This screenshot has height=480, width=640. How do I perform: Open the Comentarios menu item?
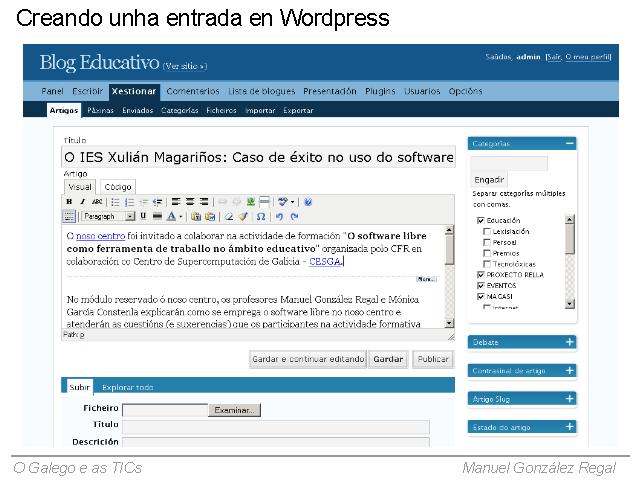tap(193, 91)
